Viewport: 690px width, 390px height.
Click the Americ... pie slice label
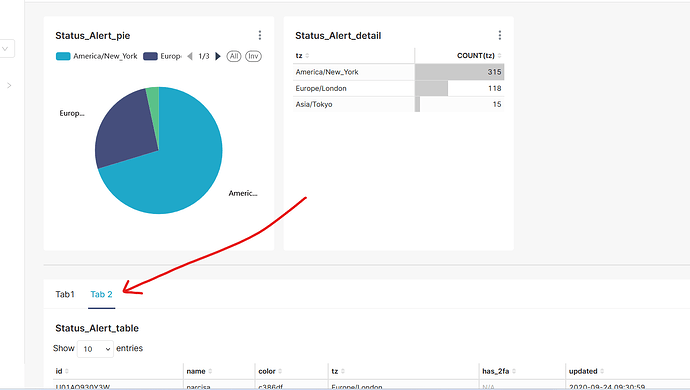click(x=243, y=193)
